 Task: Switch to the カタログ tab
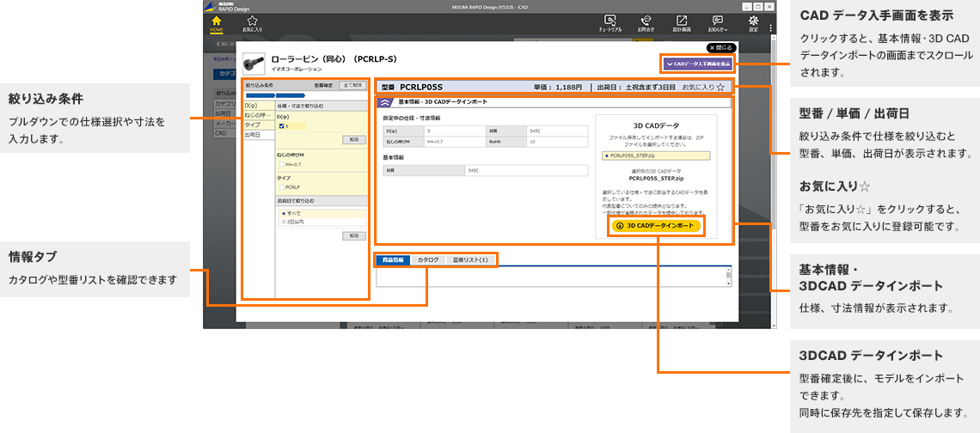tap(427, 259)
